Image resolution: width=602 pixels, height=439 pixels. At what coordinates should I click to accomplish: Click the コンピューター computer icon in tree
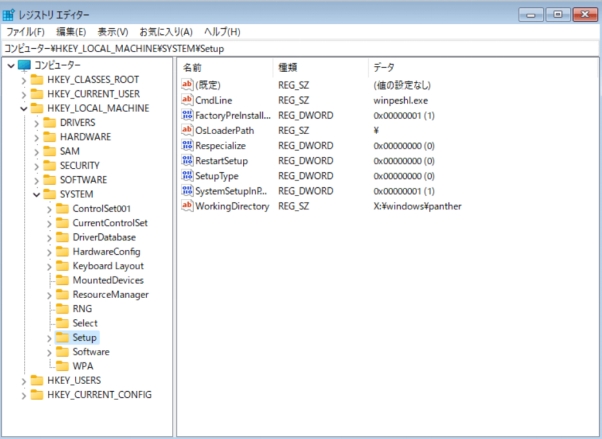point(24,65)
